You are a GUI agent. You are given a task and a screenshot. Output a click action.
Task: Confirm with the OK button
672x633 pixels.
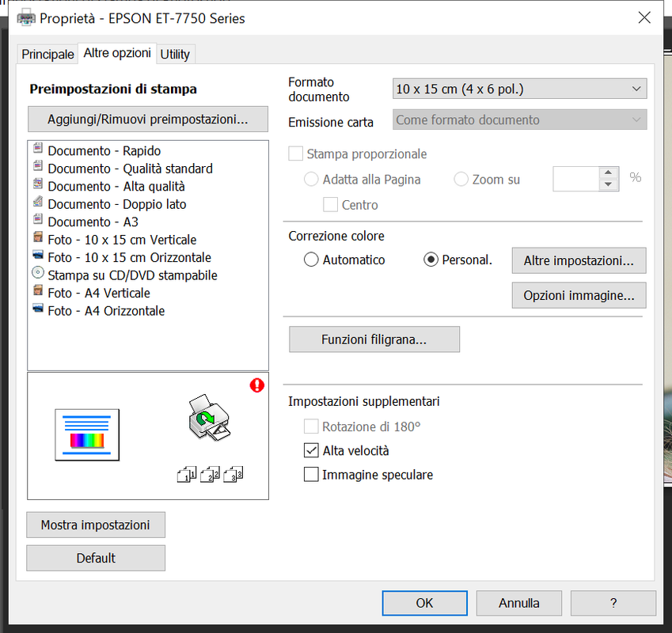point(425,603)
